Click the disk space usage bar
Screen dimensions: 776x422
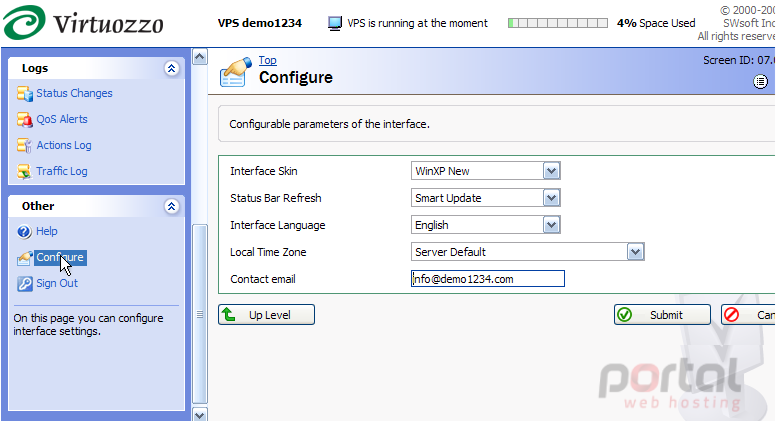(558, 23)
